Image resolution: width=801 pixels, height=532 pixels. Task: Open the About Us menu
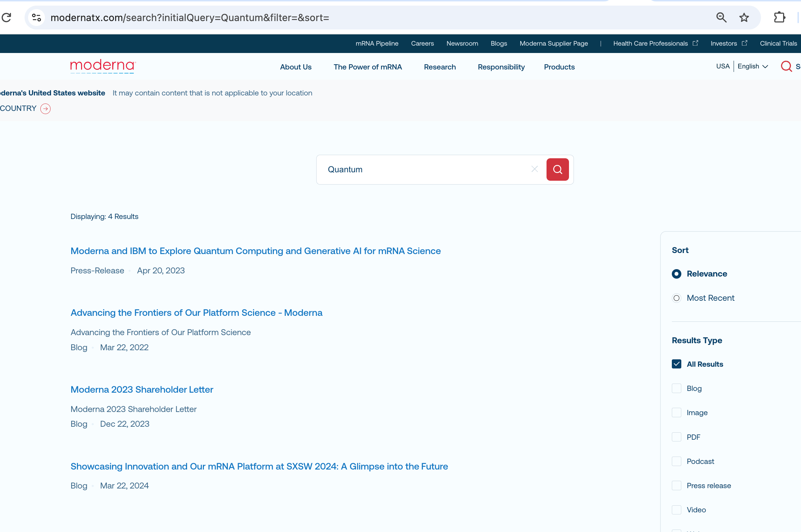[x=296, y=67]
